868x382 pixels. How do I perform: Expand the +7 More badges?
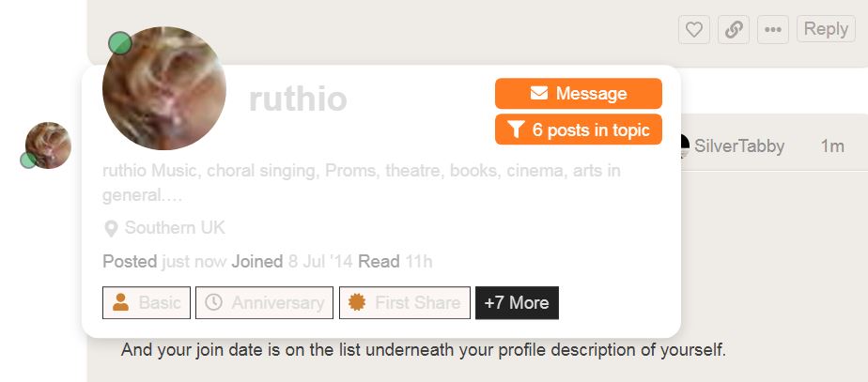pyautogui.click(x=517, y=302)
